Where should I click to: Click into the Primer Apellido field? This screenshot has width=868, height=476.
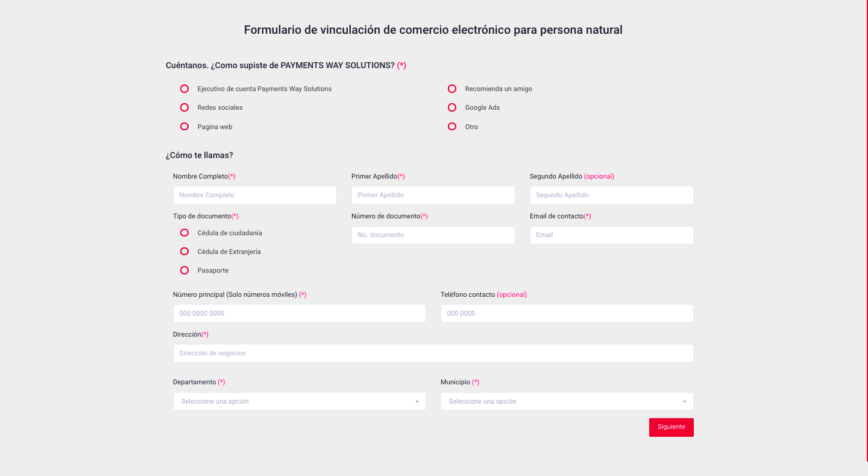[433, 195]
